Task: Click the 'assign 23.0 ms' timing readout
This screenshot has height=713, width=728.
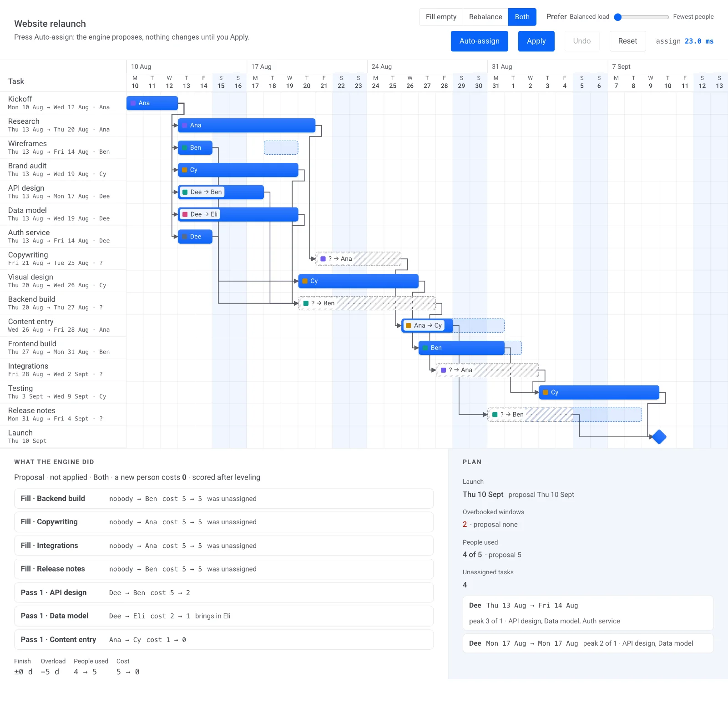Action: pos(684,41)
